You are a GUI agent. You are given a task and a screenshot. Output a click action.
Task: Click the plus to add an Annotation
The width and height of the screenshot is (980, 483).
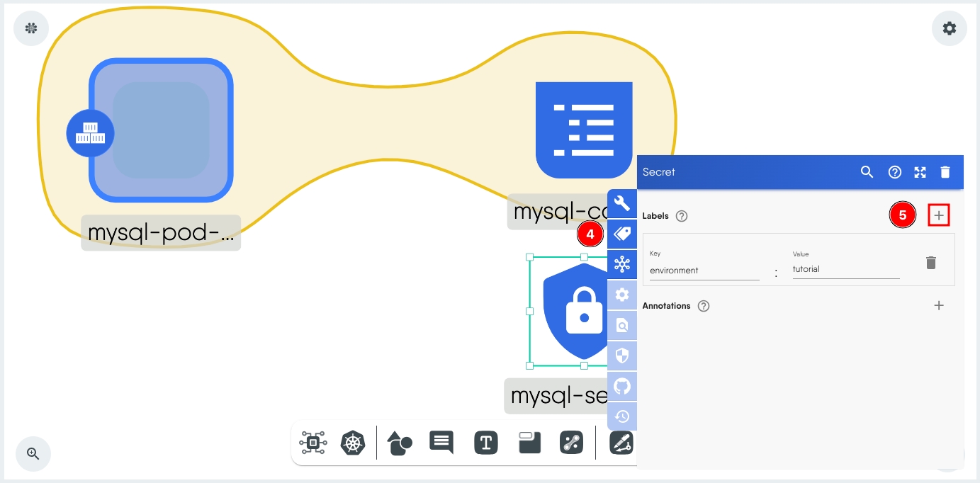[939, 305]
